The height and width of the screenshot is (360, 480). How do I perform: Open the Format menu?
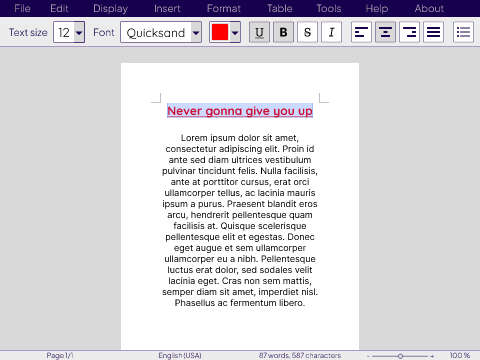pyautogui.click(x=224, y=8)
